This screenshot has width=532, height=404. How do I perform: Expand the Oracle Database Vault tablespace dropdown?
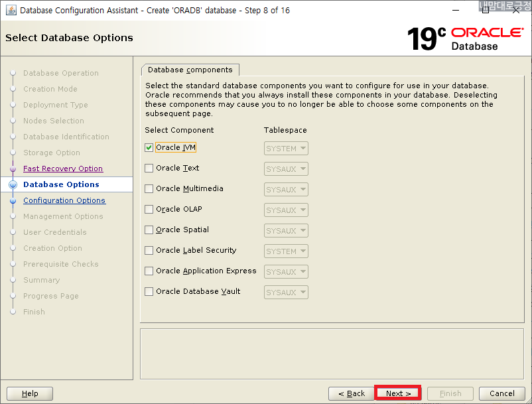(x=286, y=292)
